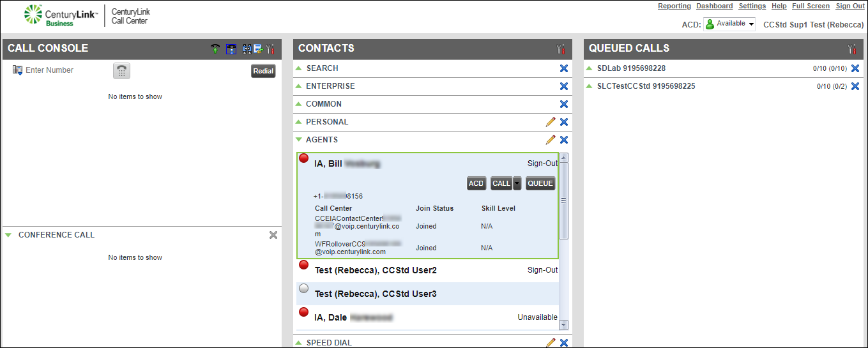Screen dimensions: 868x348
Task: Close the Search contacts section
Action: coord(563,68)
